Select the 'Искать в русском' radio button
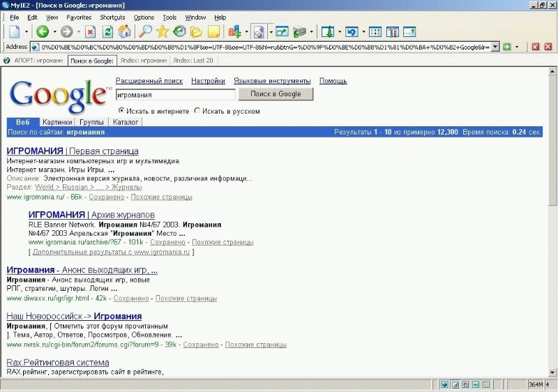The image size is (558, 392). point(197,111)
